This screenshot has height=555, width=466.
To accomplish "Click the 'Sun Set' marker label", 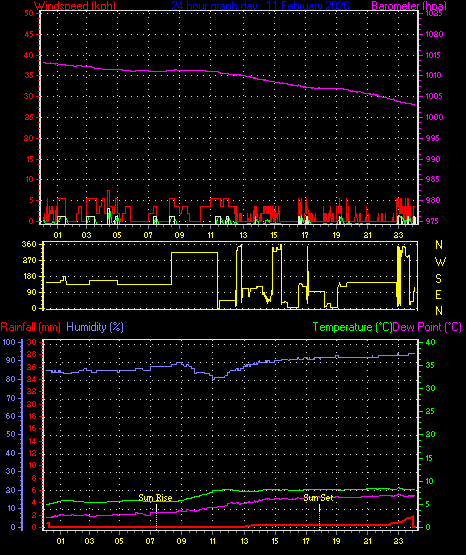I will click(318, 498).
